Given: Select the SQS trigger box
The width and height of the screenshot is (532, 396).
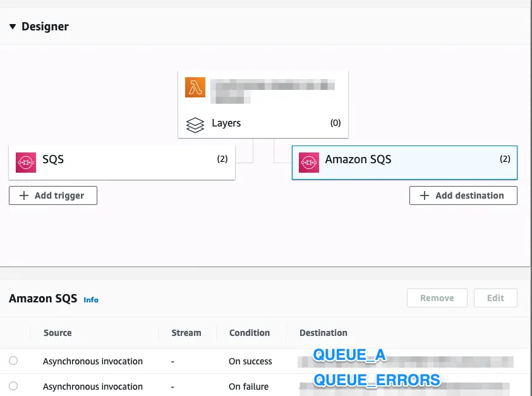Looking at the screenshot, I should [122, 163].
